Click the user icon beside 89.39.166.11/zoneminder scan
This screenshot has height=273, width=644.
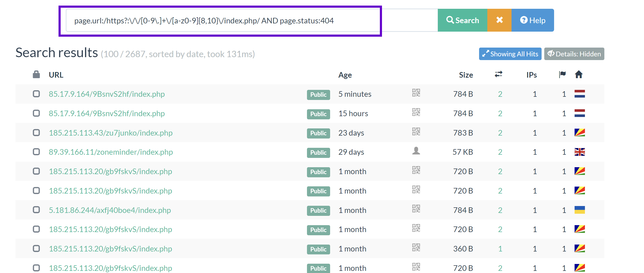point(416,151)
